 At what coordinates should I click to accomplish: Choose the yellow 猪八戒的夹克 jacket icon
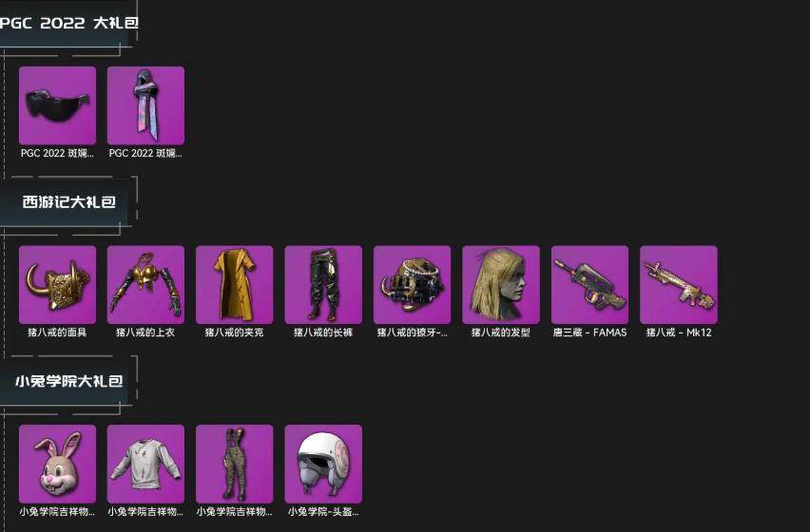click(x=235, y=285)
